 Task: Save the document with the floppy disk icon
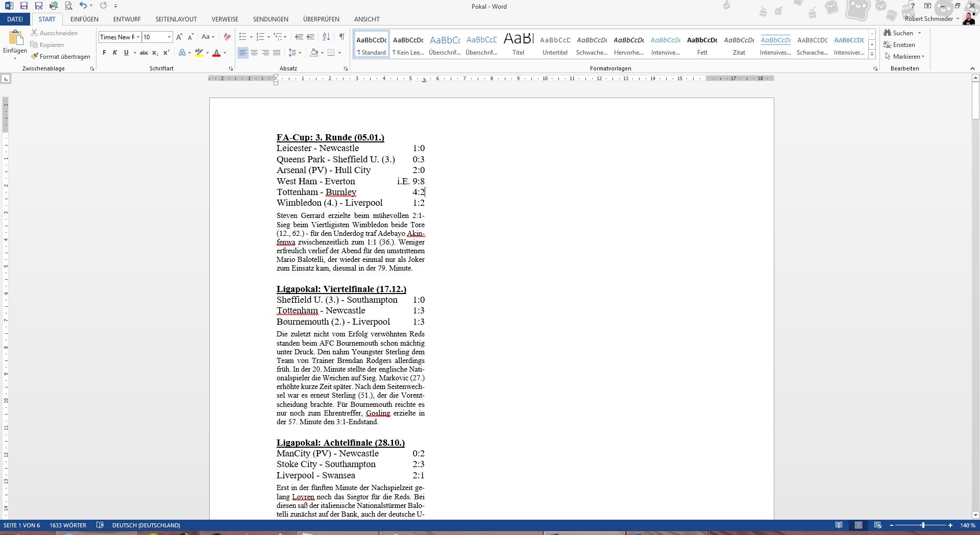coord(24,6)
